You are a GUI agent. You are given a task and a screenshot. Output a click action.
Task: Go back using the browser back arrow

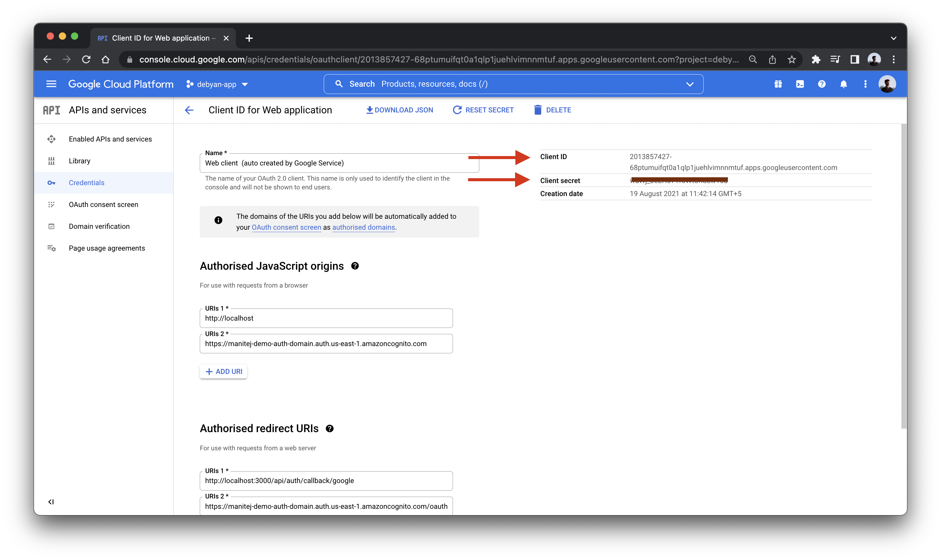pos(47,59)
